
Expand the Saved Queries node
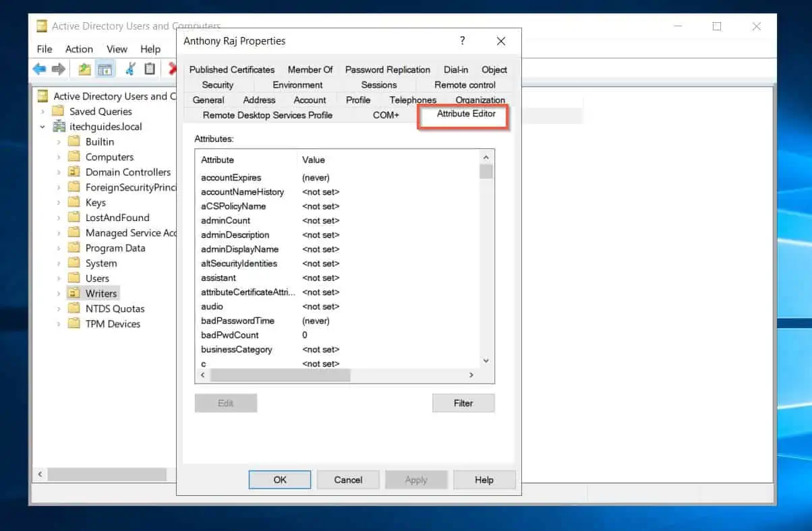pyautogui.click(x=42, y=112)
